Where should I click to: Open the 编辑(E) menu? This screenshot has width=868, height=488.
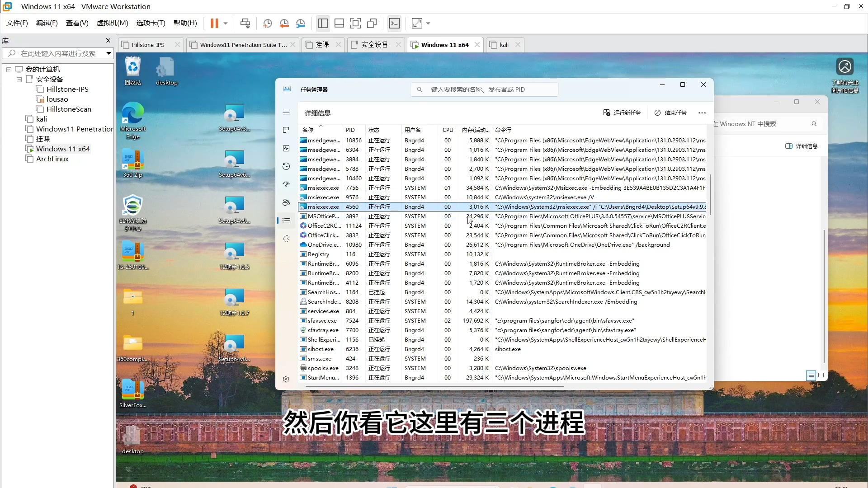47,23
